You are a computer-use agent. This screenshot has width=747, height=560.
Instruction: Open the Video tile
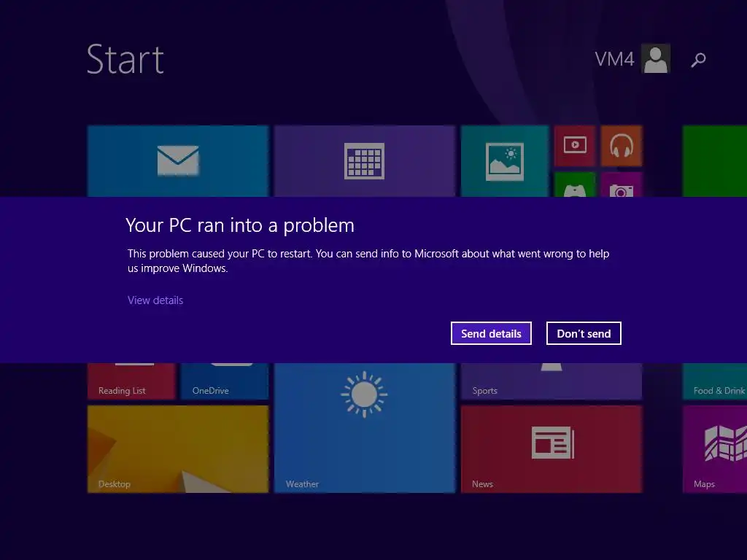click(575, 146)
